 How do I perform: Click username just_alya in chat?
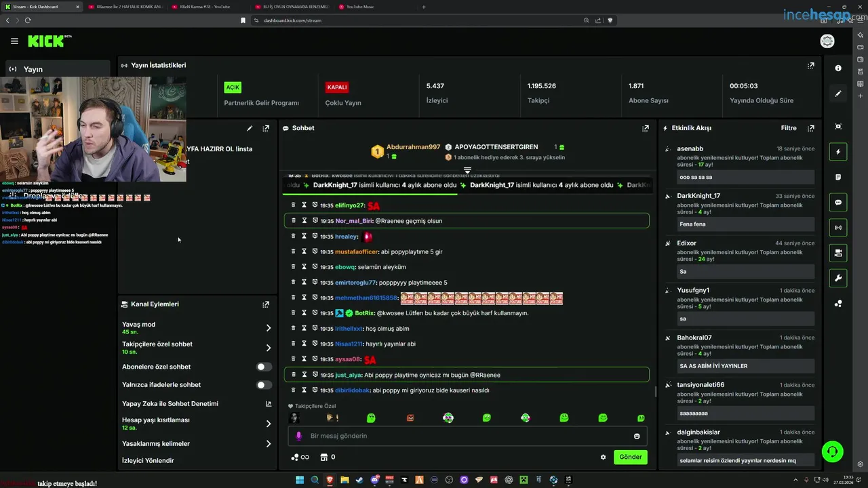tap(349, 375)
